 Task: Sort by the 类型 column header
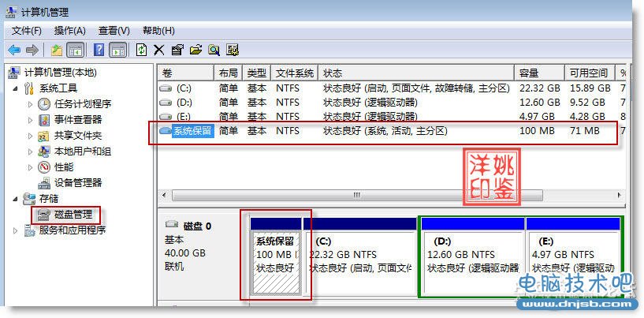point(257,73)
